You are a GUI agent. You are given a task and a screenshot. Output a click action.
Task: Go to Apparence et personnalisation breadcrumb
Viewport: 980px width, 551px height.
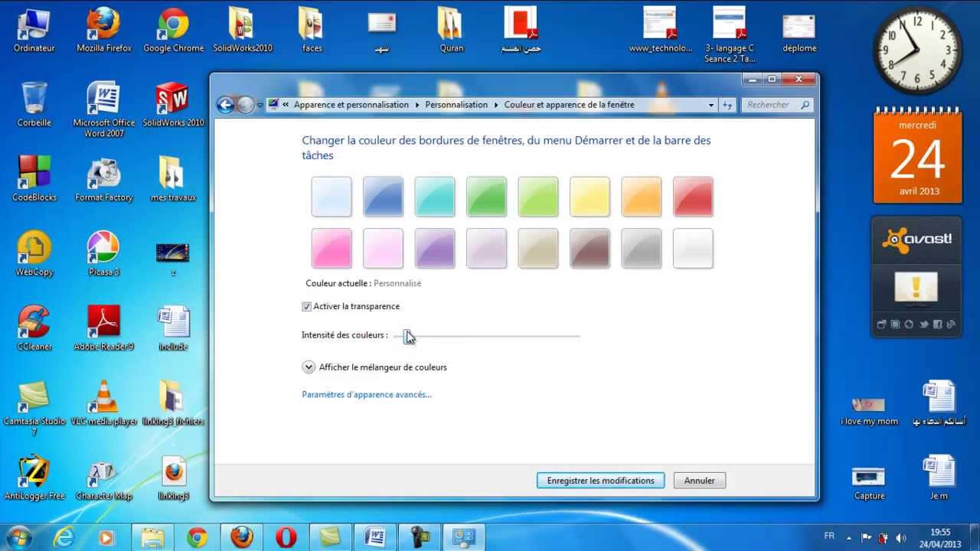pyautogui.click(x=351, y=105)
